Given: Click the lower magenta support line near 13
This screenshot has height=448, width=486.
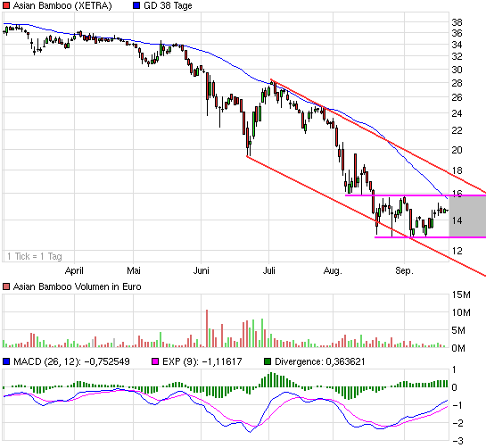Looking at the screenshot, I should (430, 237).
